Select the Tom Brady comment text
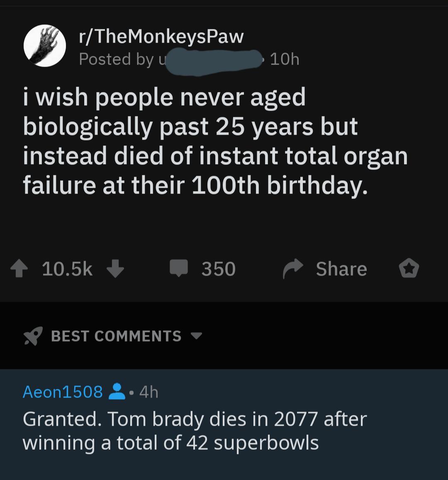 pyautogui.click(x=195, y=431)
